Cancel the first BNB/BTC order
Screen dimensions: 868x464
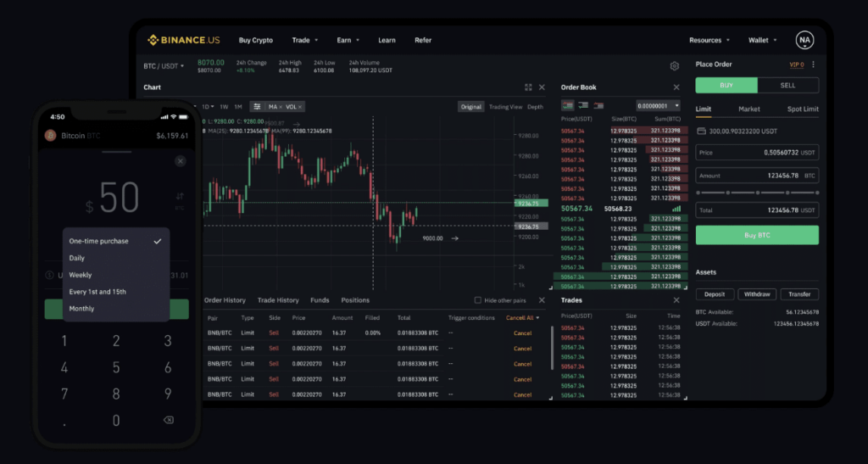(x=522, y=333)
